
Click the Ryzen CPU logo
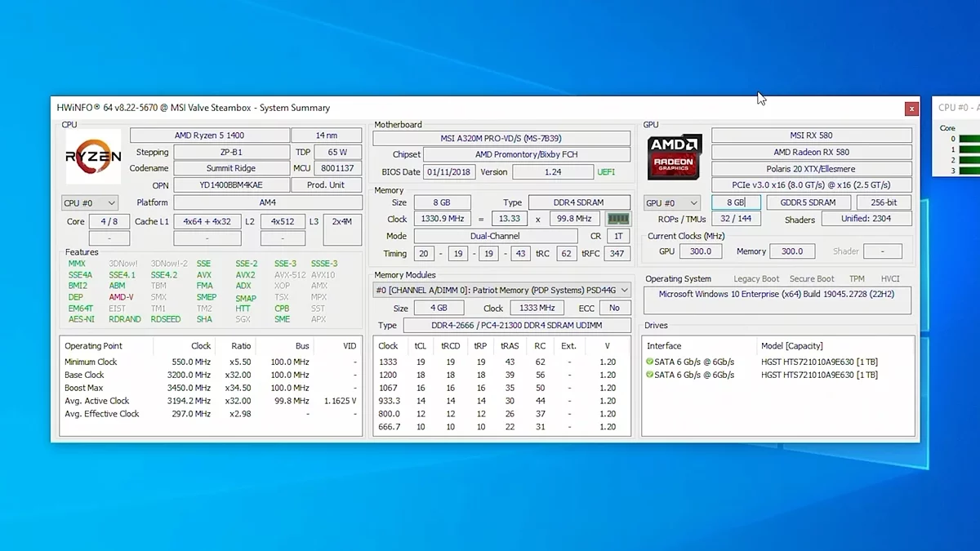(94, 157)
